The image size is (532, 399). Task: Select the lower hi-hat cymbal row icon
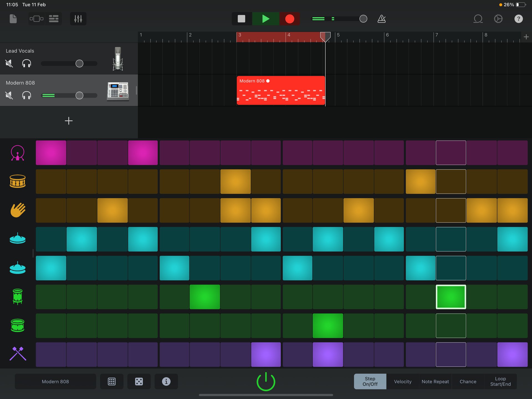17,268
